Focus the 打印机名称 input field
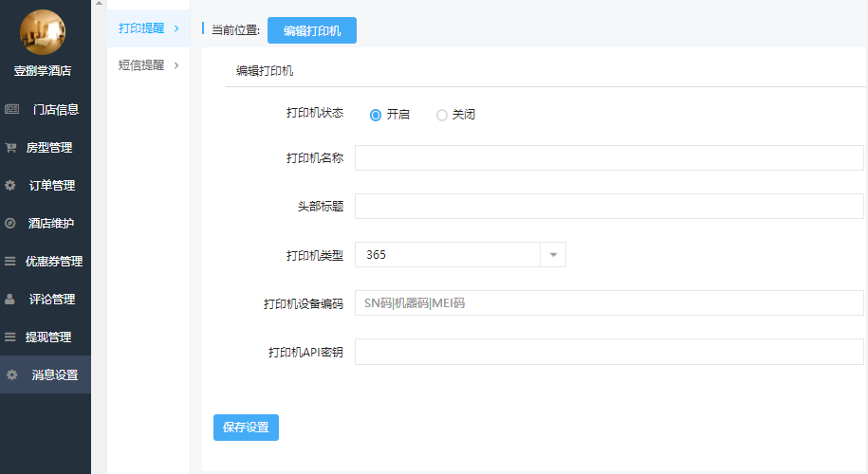The width and height of the screenshot is (868, 474). pos(609,158)
